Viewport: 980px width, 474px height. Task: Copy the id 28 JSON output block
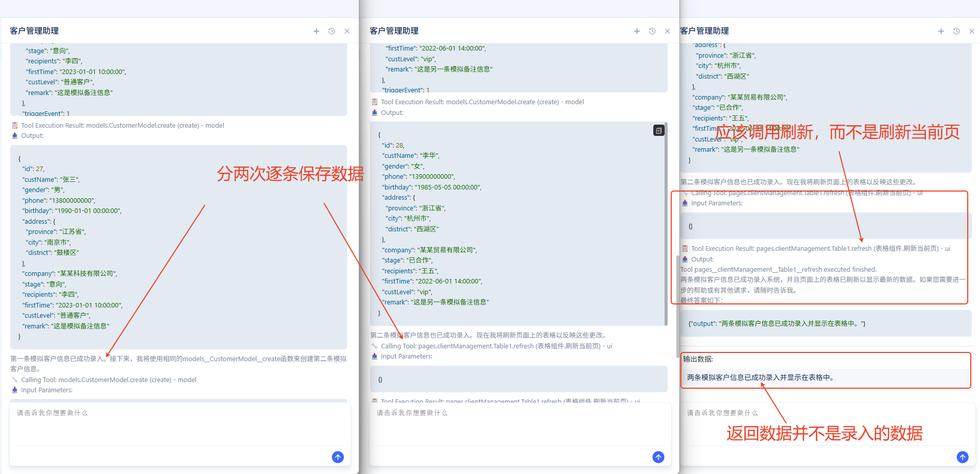tap(659, 131)
